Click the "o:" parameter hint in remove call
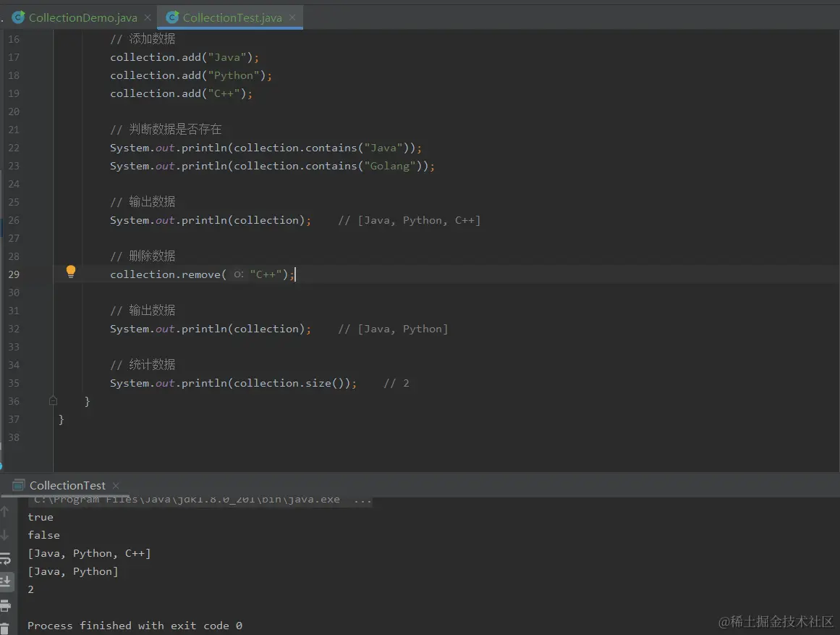The height and width of the screenshot is (635, 840). (238, 274)
